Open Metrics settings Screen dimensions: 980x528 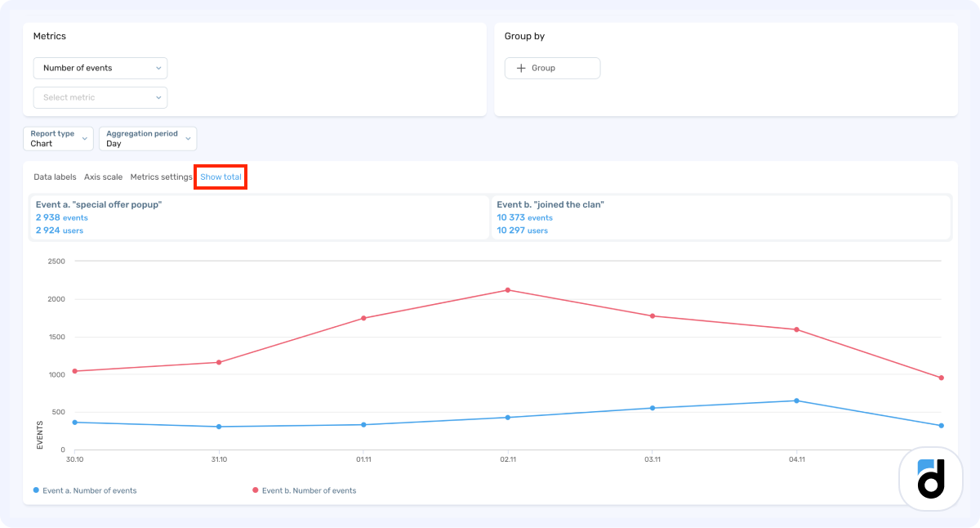tap(161, 177)
